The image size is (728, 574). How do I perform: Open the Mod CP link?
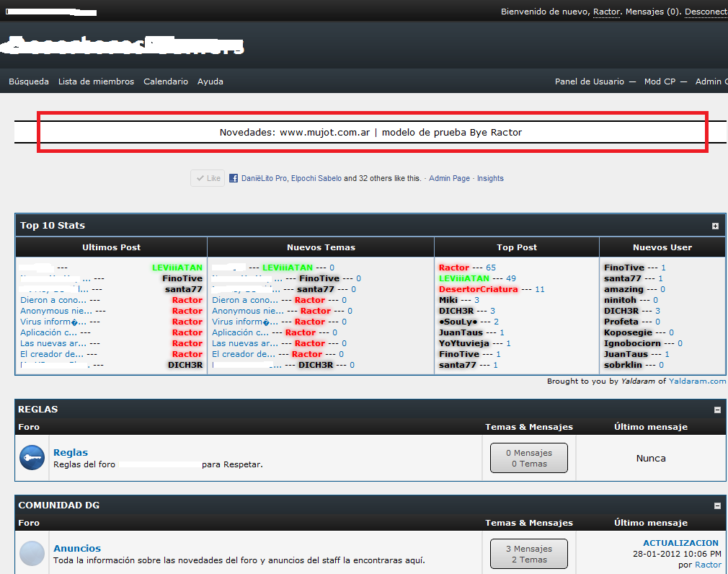click(x=660, y=81)
